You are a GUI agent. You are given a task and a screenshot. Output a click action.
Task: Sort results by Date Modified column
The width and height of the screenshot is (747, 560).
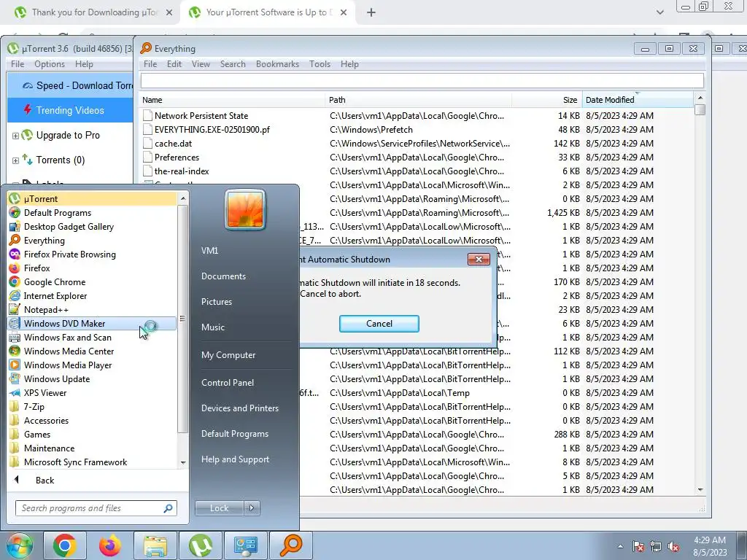638,99
